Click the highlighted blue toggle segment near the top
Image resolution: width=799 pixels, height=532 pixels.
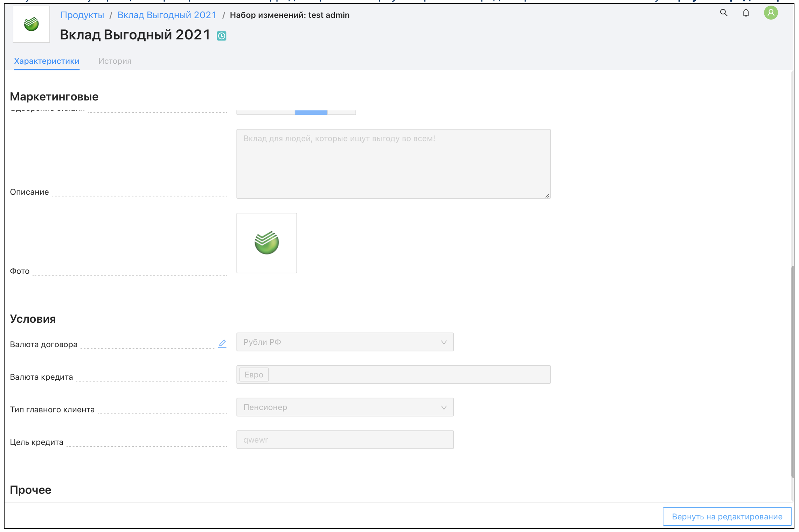(x=311, y=112)
